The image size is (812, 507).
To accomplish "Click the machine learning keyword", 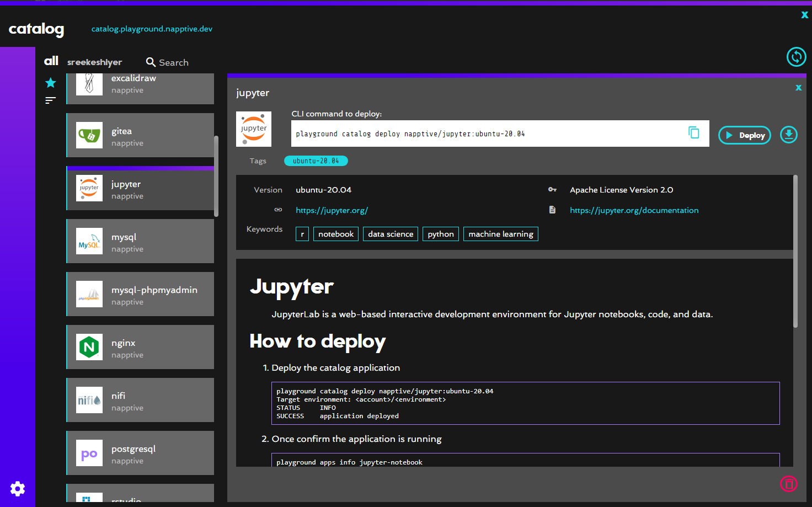I will [501, 234].
